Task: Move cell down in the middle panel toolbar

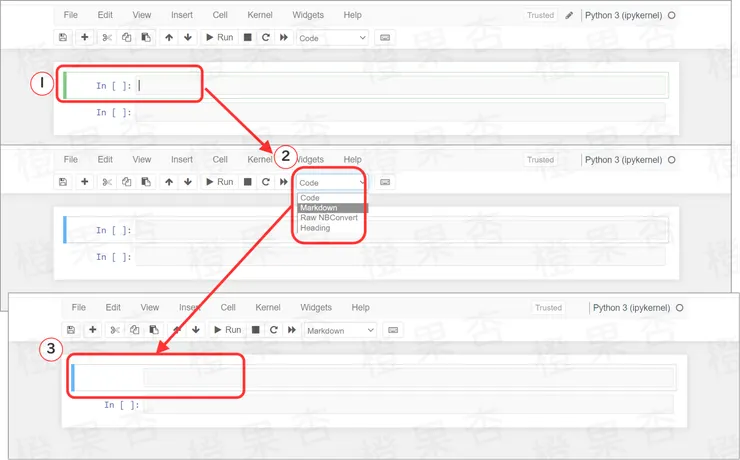Action: 188,182
